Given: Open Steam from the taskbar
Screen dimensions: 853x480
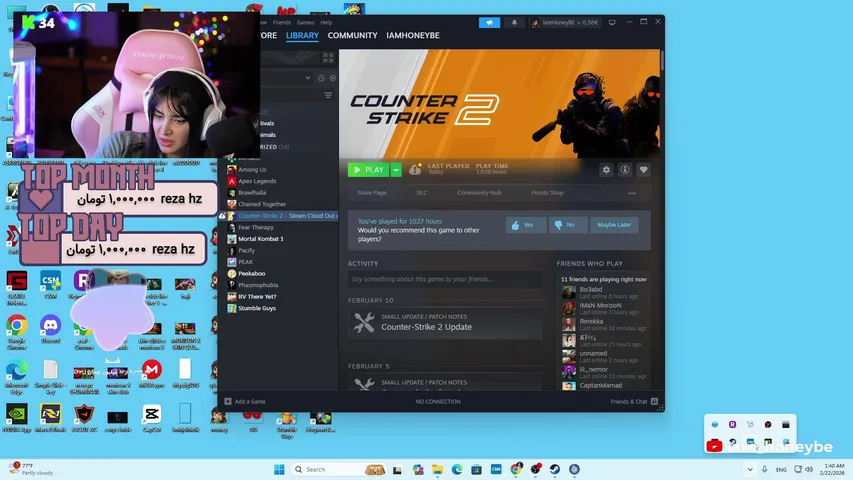Looking at the screenshot, I should coord(555,469).
